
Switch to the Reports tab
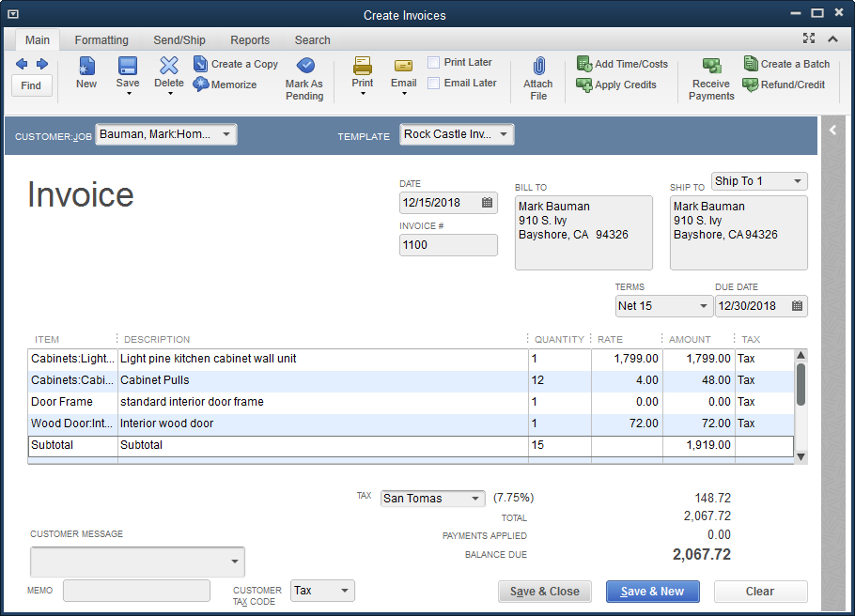(250, 40)
